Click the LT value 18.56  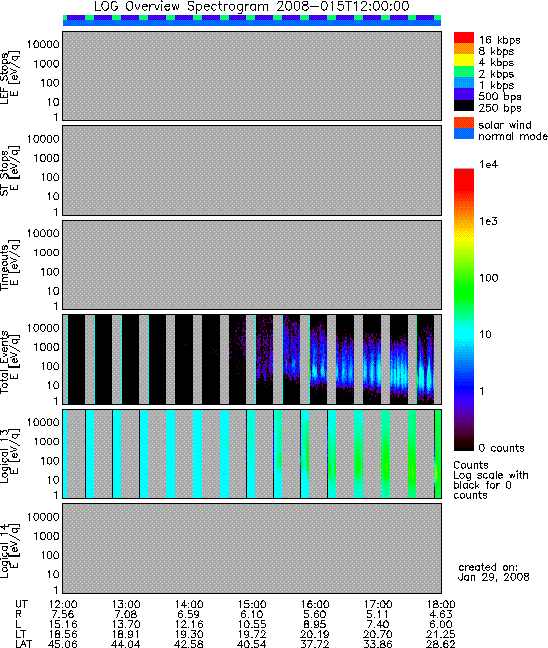pos(63,634)
